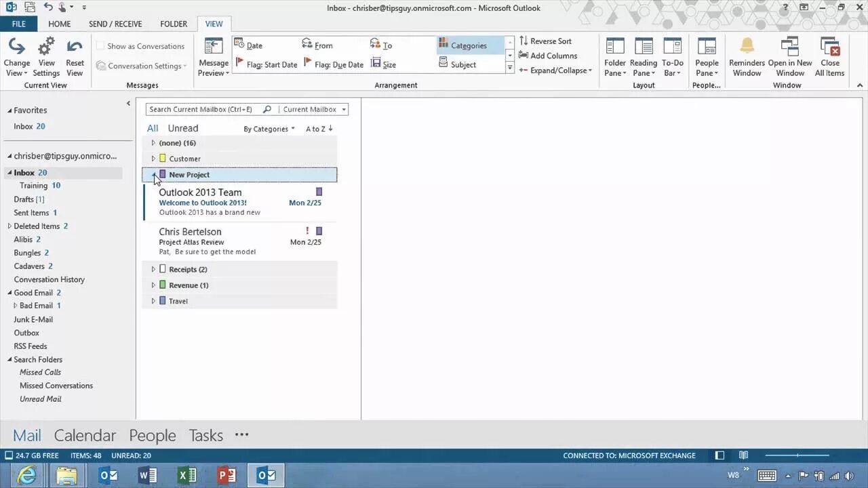Click the Reset View button

coord(75,58)
